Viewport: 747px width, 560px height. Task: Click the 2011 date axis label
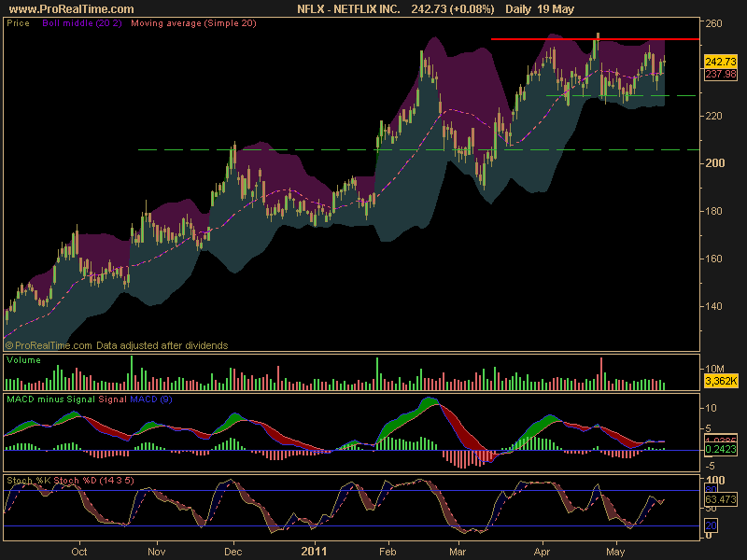(314, 552)
